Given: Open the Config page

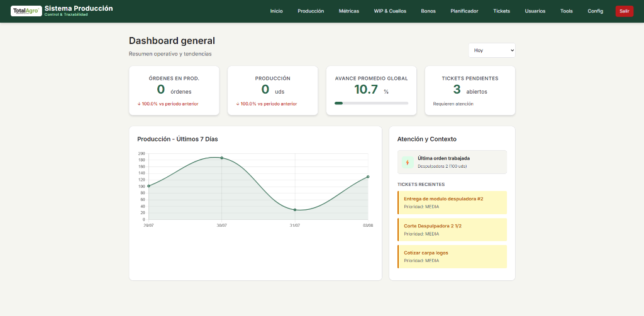Looking at the screenshot, I should pos(595,11).
